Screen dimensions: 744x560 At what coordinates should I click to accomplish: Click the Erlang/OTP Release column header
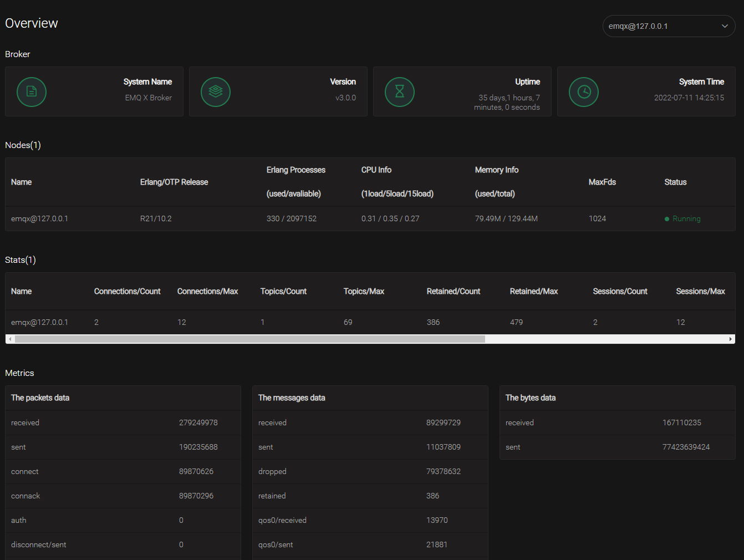point(174,182)
